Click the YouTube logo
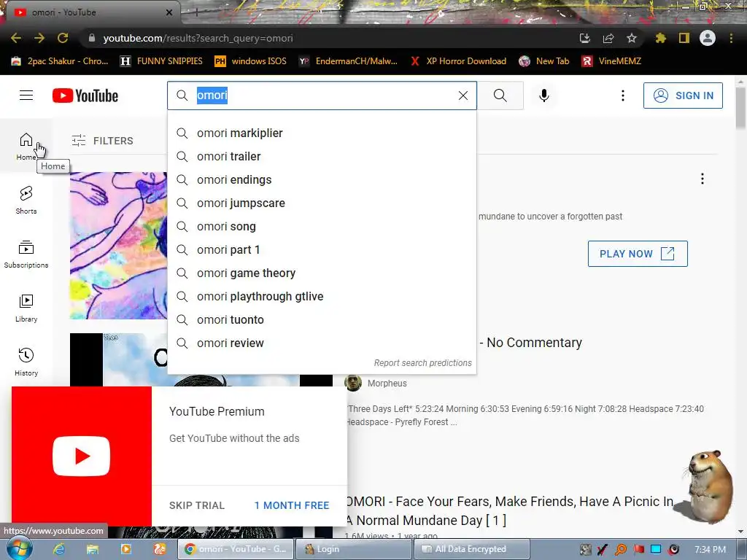This screenshot has width=747, height=560. pos(85,96)
